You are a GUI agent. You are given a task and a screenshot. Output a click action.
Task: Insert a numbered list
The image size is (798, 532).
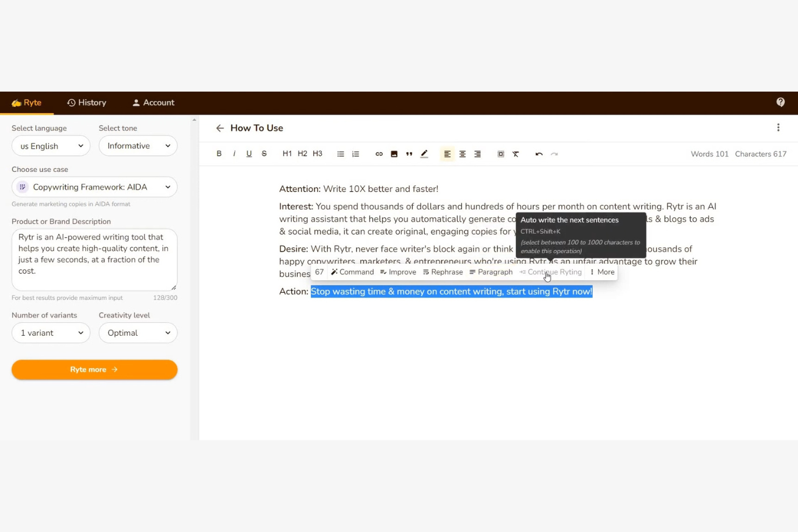356,154
